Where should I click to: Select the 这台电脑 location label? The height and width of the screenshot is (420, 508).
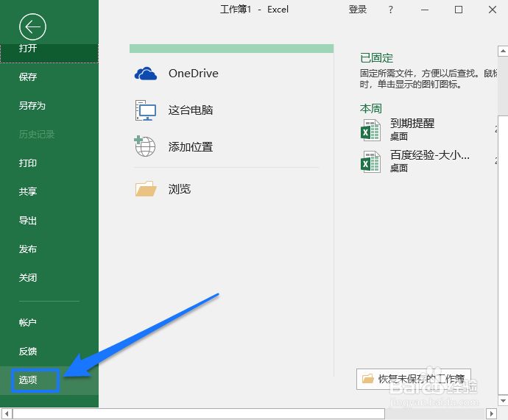click(191, 110)
